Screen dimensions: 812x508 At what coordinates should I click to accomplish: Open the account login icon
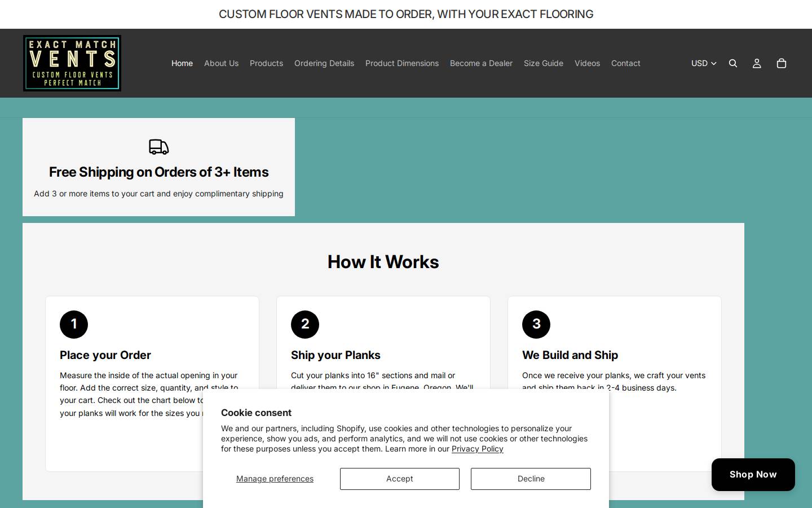click(x=757, y=63)
